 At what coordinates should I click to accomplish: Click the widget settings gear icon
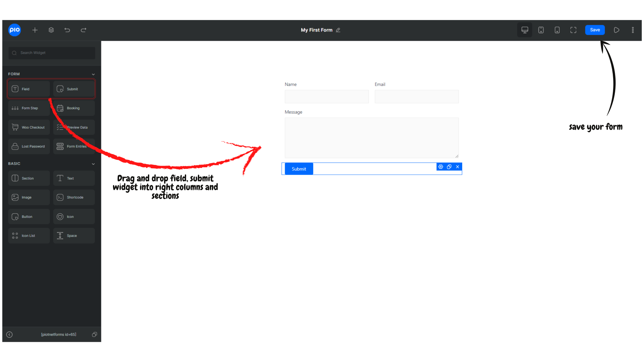[x=441, y=167]
